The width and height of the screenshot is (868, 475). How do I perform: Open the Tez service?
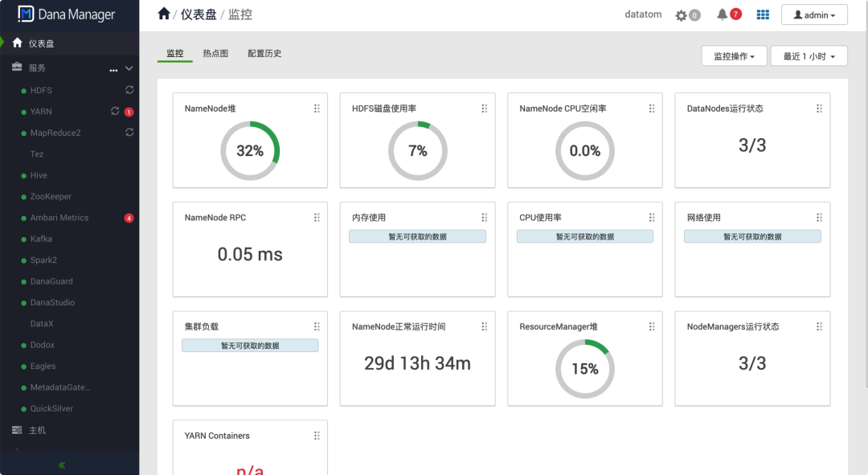click(36, 154)
